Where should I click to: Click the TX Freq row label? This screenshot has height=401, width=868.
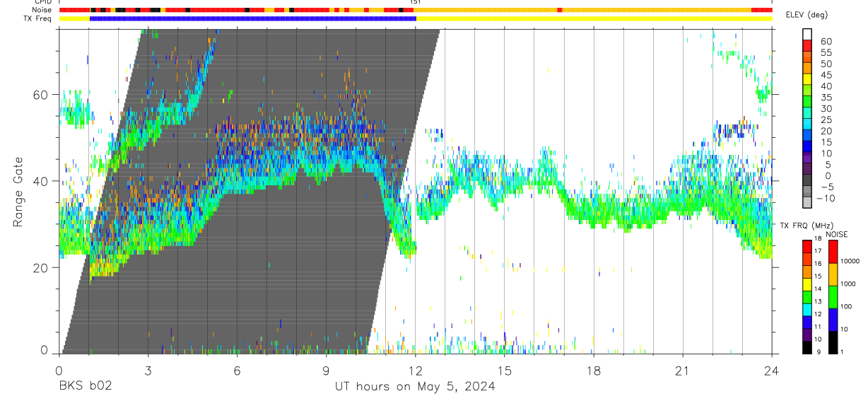pos(37,18)
